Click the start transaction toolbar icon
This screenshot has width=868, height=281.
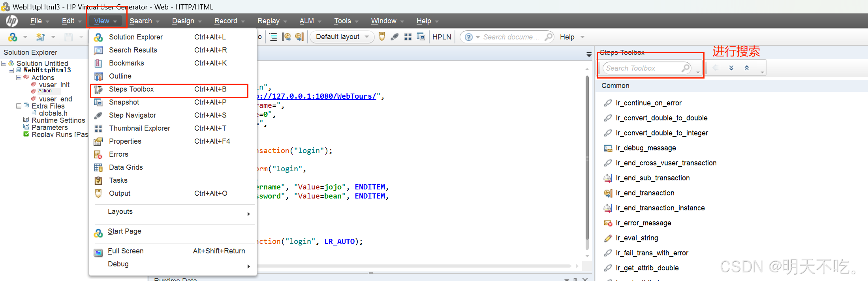click(287, 37)
